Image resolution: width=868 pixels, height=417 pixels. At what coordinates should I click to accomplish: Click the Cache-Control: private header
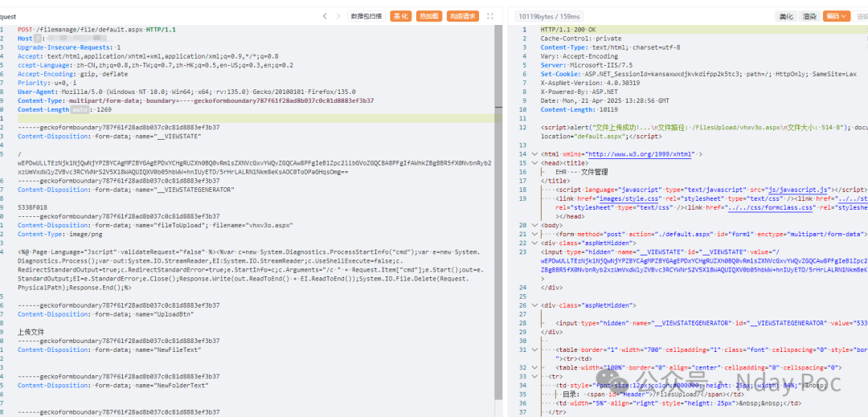(581, 39)
